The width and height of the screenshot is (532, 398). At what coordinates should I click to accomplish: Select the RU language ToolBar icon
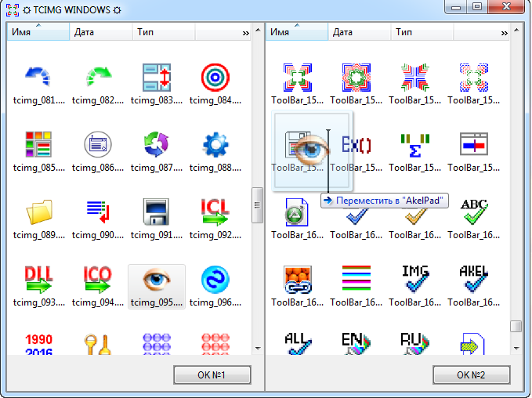coord(415,344)
